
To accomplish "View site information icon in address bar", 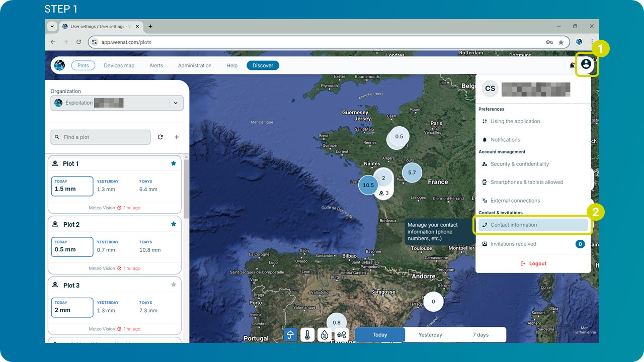I will pyautogui.click(x=94, y=42).
